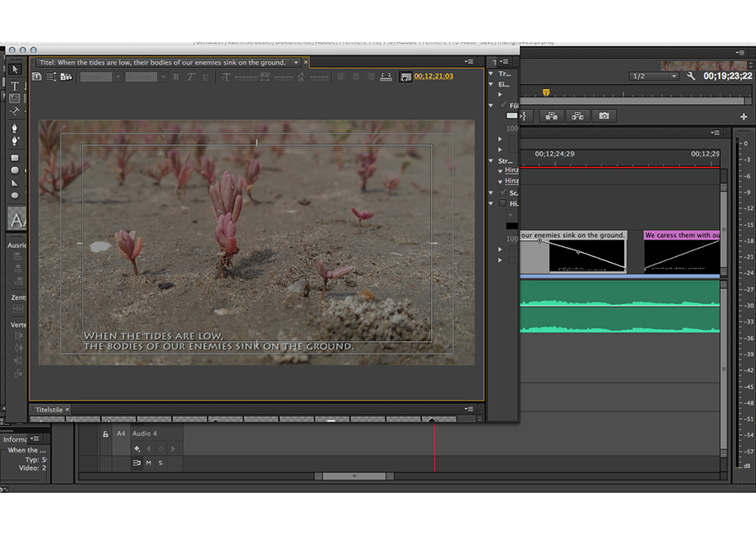Pick the Pen tool in title tools
Image resolution: width=756 pixels, height=535 pixels.
point(15,129)
